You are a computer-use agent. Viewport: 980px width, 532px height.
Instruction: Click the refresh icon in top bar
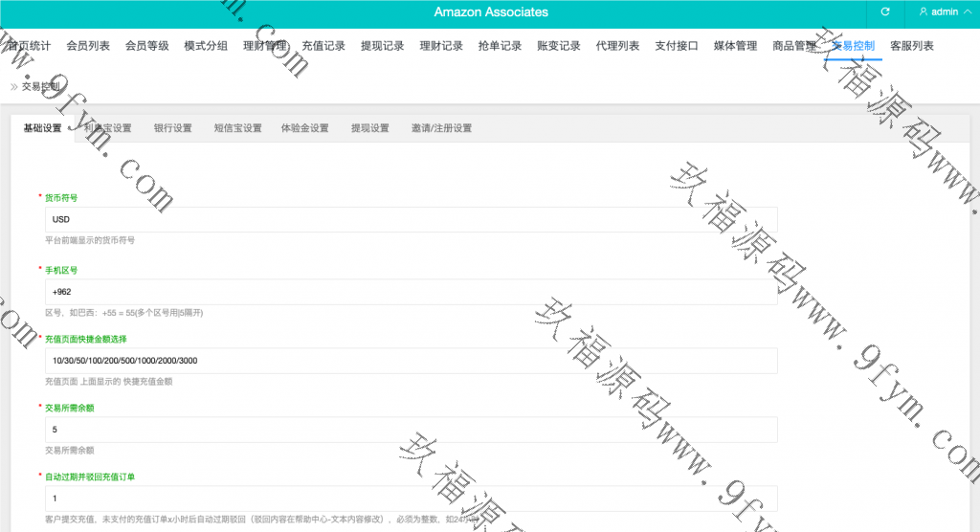click(885, 12)
